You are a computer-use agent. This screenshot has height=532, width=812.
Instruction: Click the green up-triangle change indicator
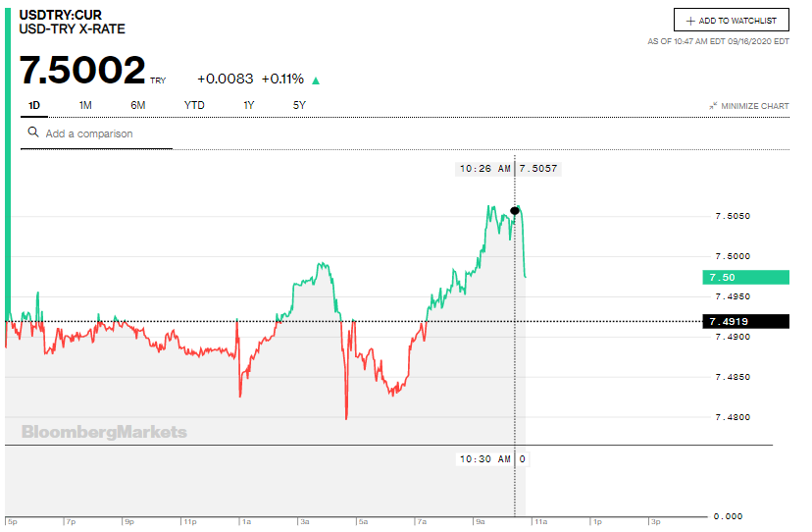(x=316, y=80)
